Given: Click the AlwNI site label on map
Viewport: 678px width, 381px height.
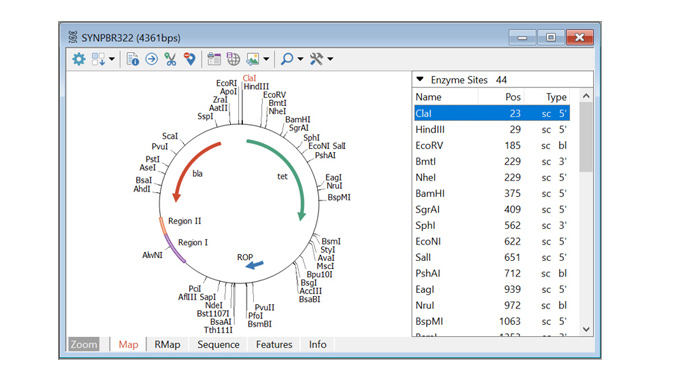Looking at the screenshot, I should 152,255.
